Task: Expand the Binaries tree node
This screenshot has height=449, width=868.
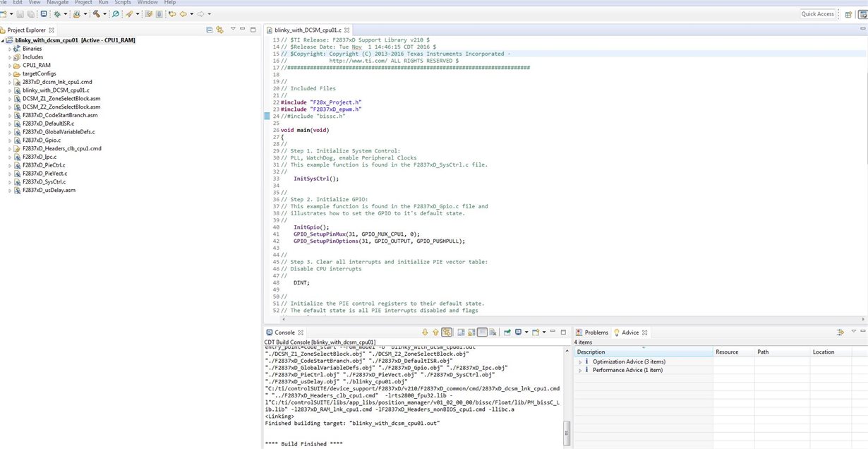Action: coord(10,49)
